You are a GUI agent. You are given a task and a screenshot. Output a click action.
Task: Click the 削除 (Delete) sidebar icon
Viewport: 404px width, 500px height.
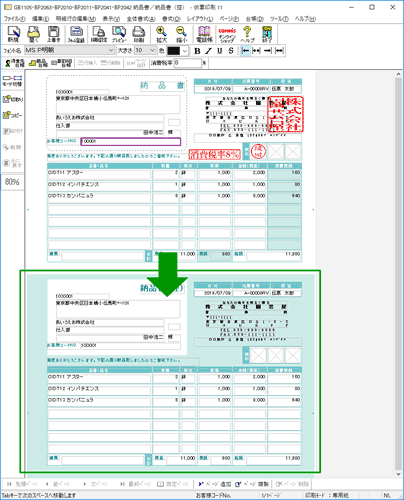(x=12, y=147)
